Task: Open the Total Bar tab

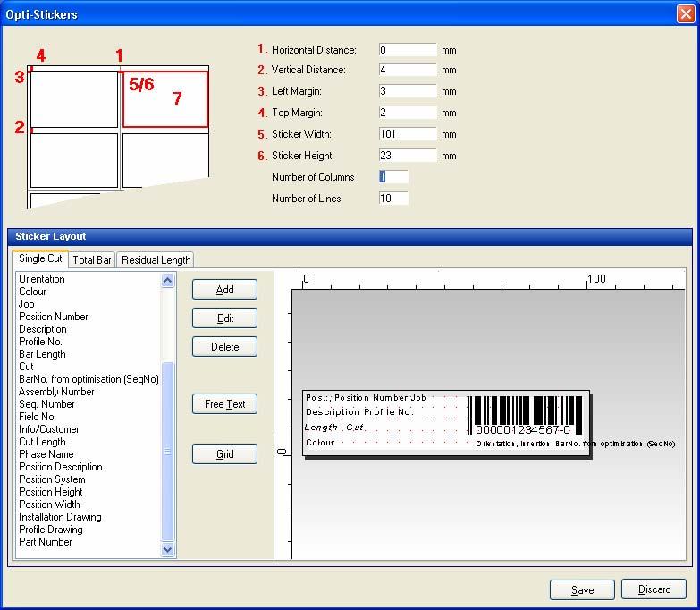Action: pos(92,260)
